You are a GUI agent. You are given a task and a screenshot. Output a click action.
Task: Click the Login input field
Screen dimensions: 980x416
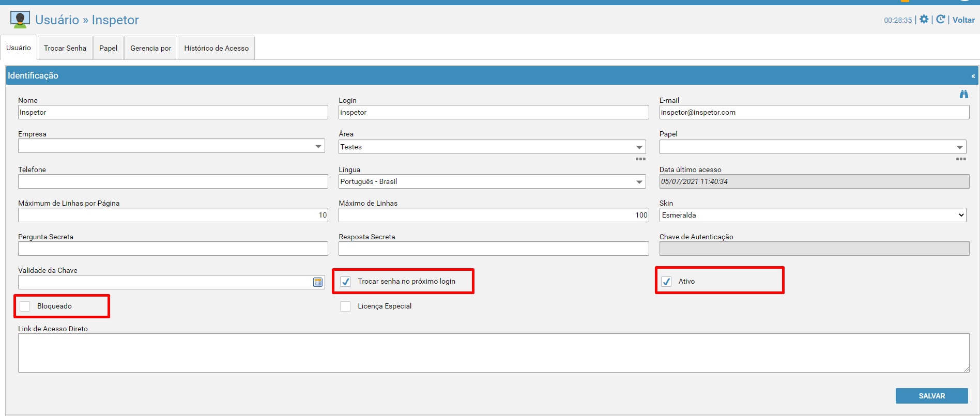pyautogui.click(x=494, y=112)
